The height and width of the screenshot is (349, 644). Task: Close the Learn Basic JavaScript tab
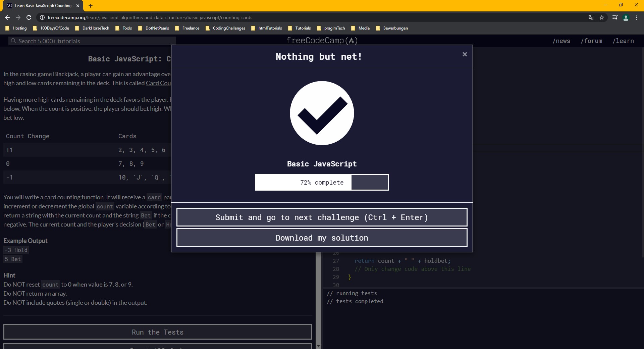pos(78,6)
